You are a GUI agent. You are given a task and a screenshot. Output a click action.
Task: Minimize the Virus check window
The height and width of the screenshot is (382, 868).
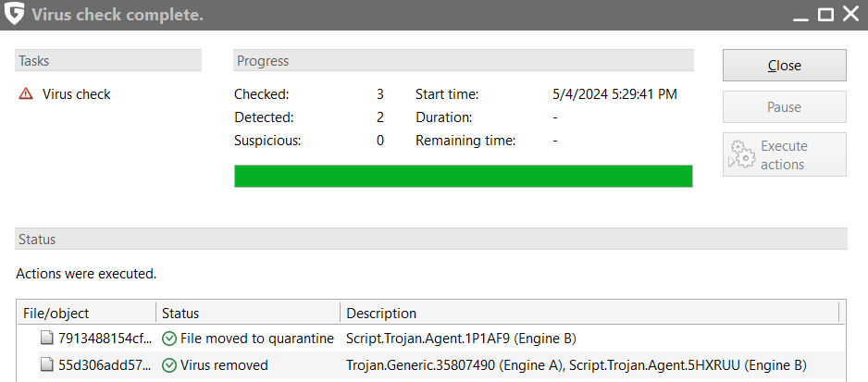pyautogui.click(x=800, y=16)
